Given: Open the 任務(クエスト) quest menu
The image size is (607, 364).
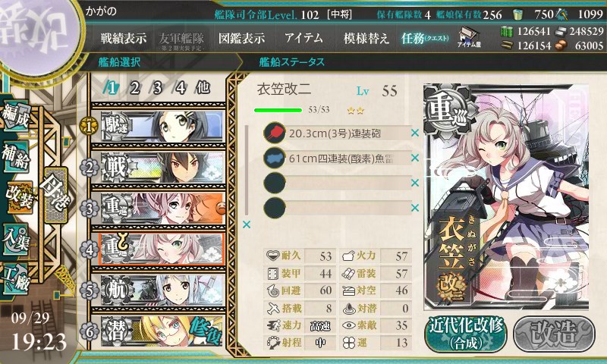Looking at the screenshot, I should (425, 38).
